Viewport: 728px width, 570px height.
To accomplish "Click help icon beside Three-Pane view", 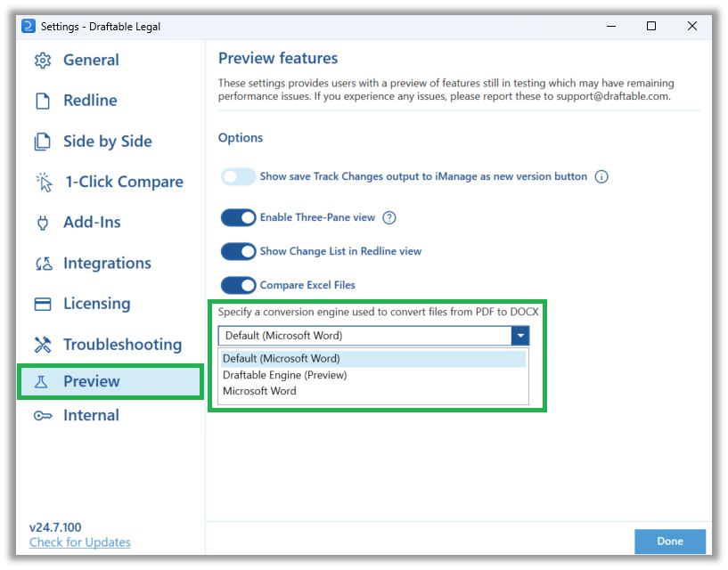I will point(389,217).
